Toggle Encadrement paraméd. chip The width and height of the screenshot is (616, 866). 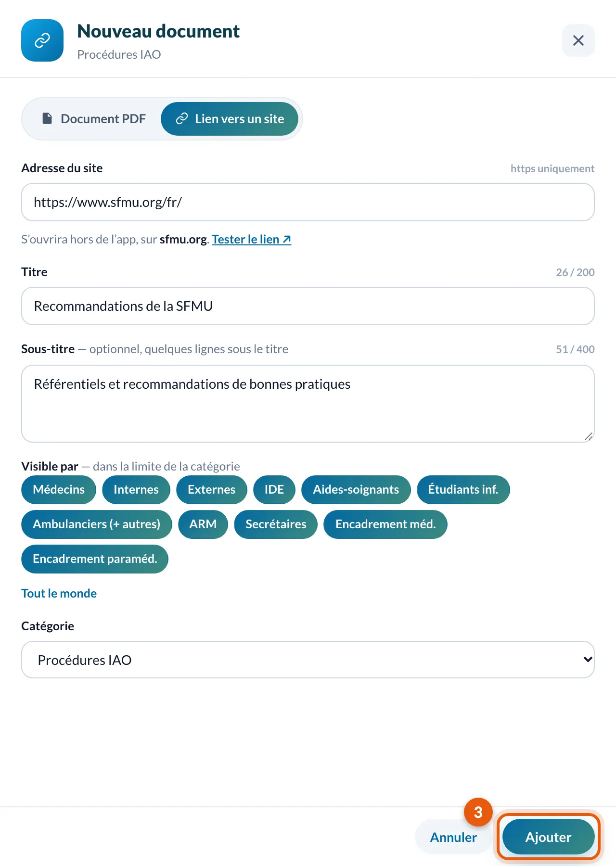click(x=95, y=559)
